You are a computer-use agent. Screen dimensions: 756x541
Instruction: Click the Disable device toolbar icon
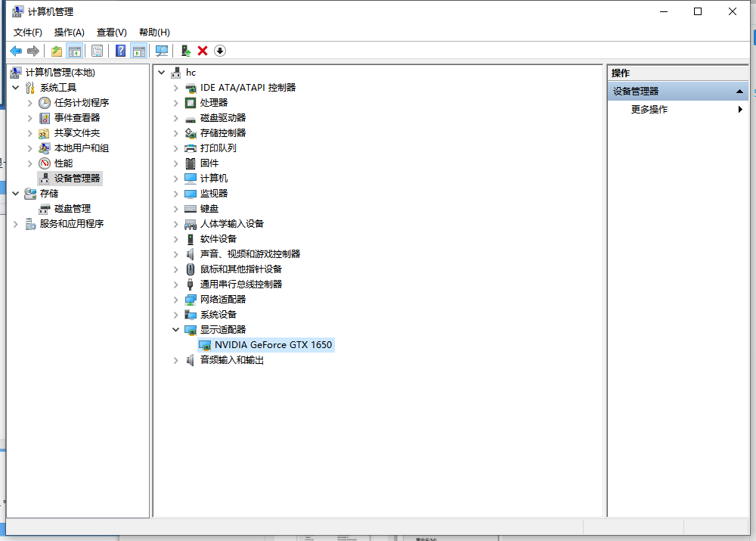tap(219, 51)
